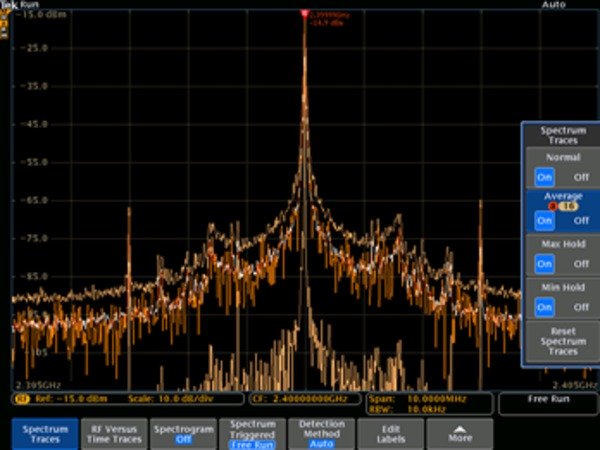Click the average count multipurpose knob icon

[x=550, y=205]
